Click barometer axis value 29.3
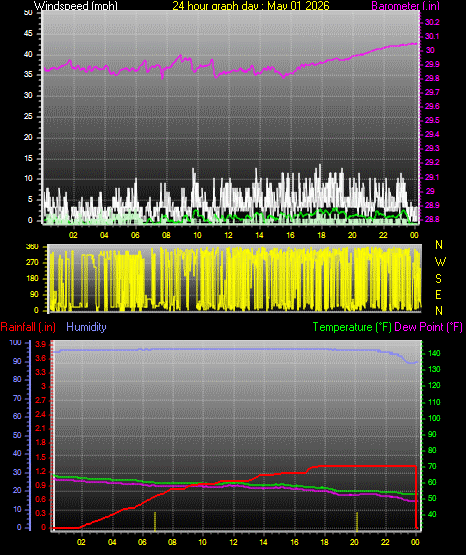Image resolution: width=466 pixels, height=555 pixels. pos(432,148)
